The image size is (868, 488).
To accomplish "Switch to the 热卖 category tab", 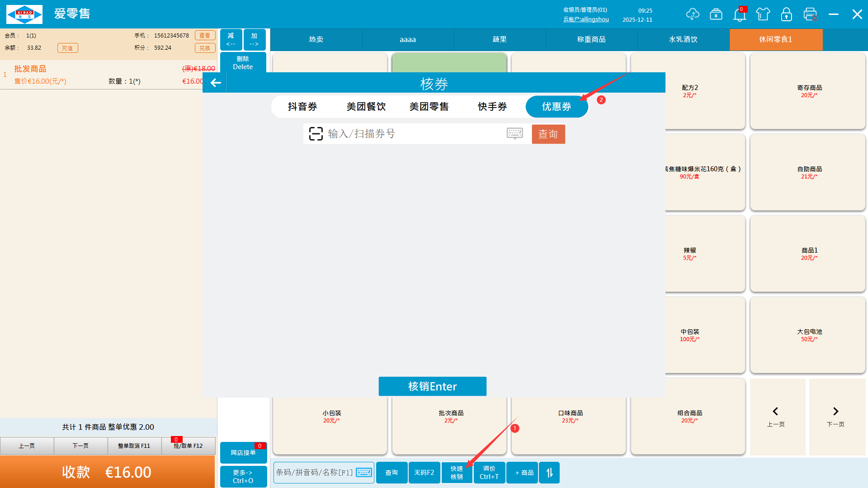I will point(316,39).
